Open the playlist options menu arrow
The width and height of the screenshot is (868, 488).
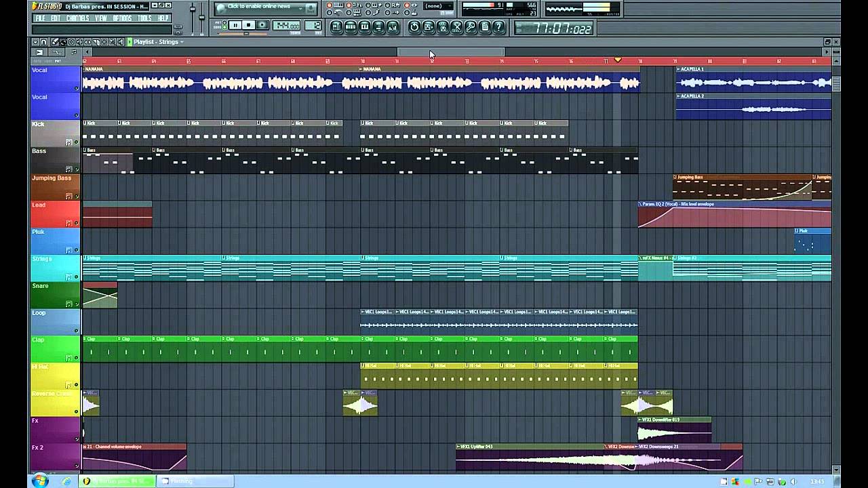(x=35, y=42)
